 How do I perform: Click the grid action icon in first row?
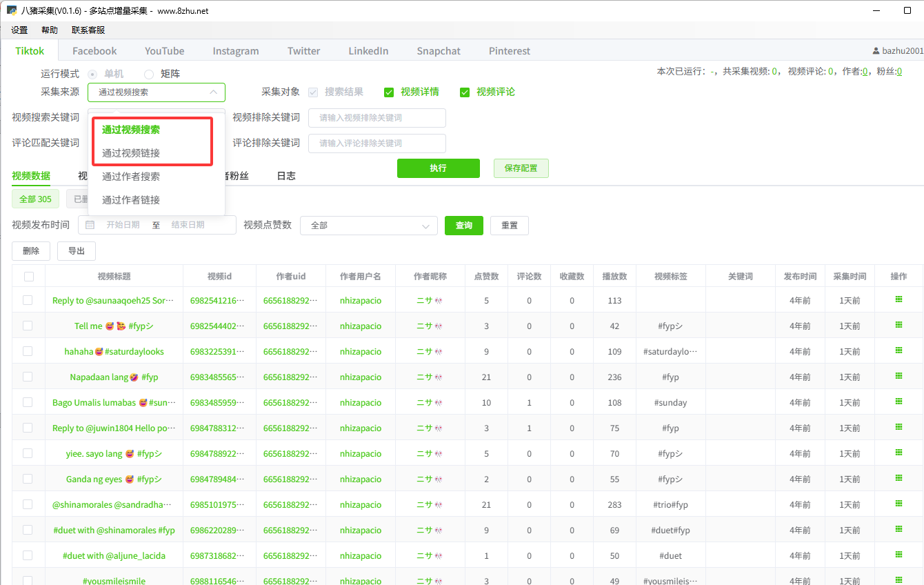pyautogui.click(x=898, y=299)
